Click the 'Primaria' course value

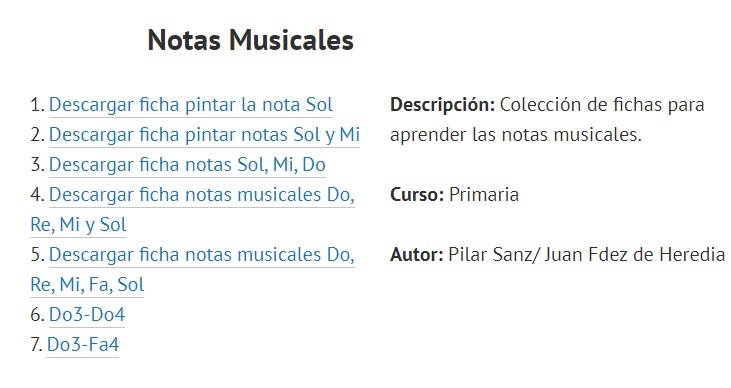(x=483, y=194)
